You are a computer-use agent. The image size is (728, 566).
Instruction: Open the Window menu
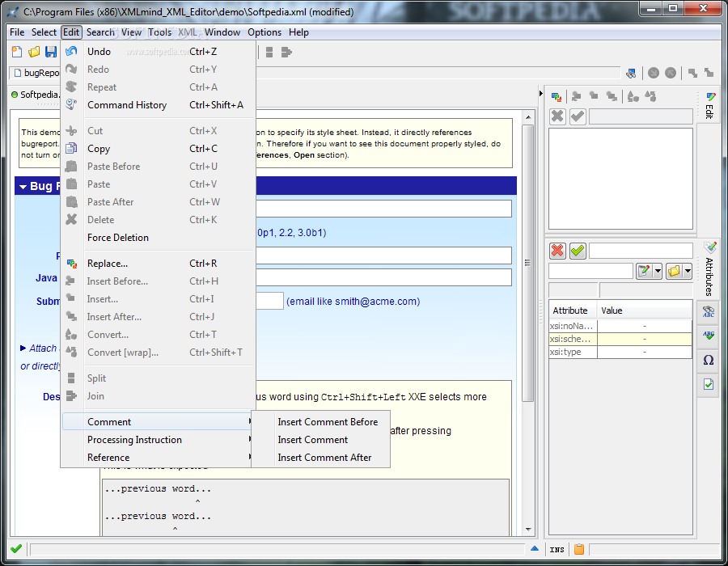coord(222,32)
